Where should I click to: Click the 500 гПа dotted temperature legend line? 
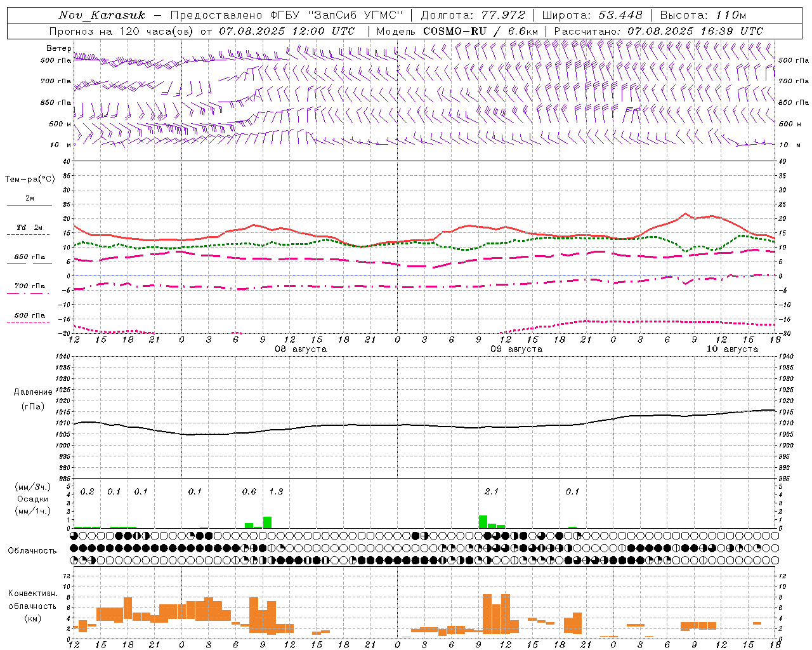pyautogui.click(x=29, y=322)
